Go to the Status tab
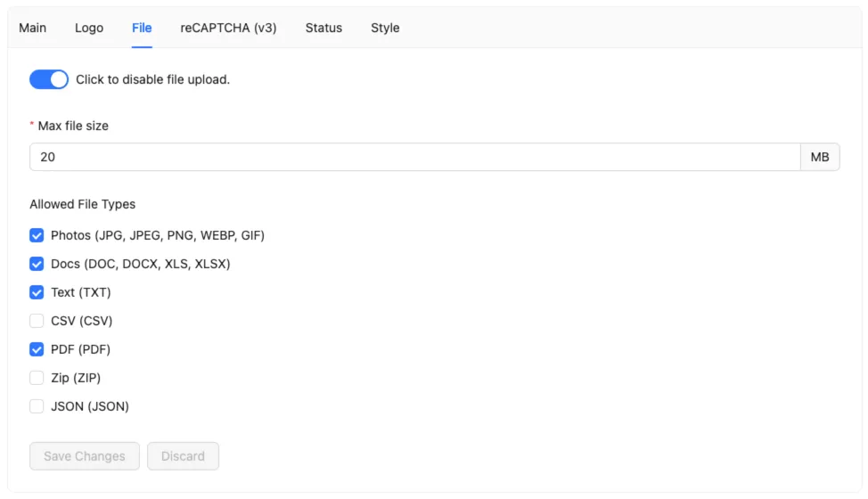The height and width of the screenshot is (499, 868). (323, 28)
